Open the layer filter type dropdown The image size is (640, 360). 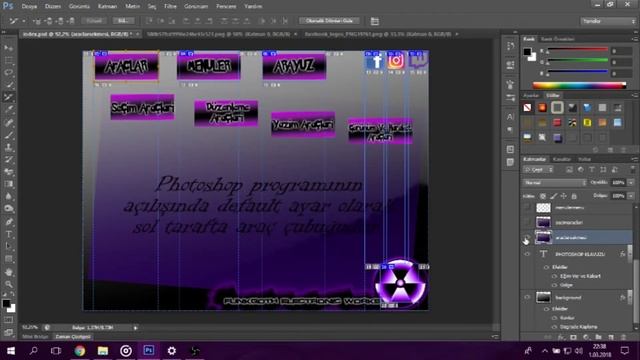(538, 170)
